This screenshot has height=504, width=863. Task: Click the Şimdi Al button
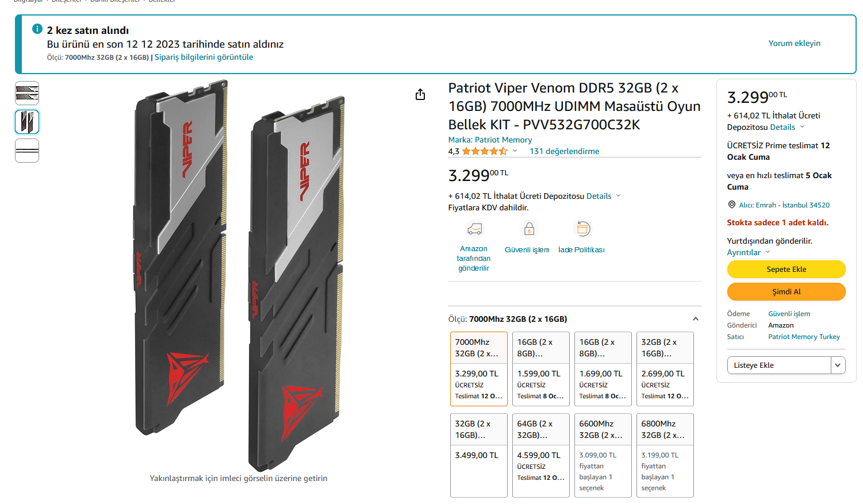coord(787,291)
